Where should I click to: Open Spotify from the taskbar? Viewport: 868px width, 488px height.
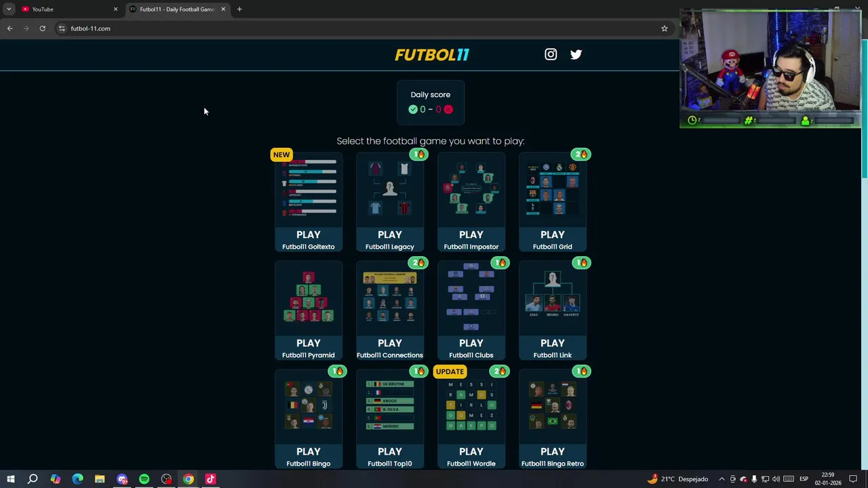pyautogui.click(x=144, y=479)
